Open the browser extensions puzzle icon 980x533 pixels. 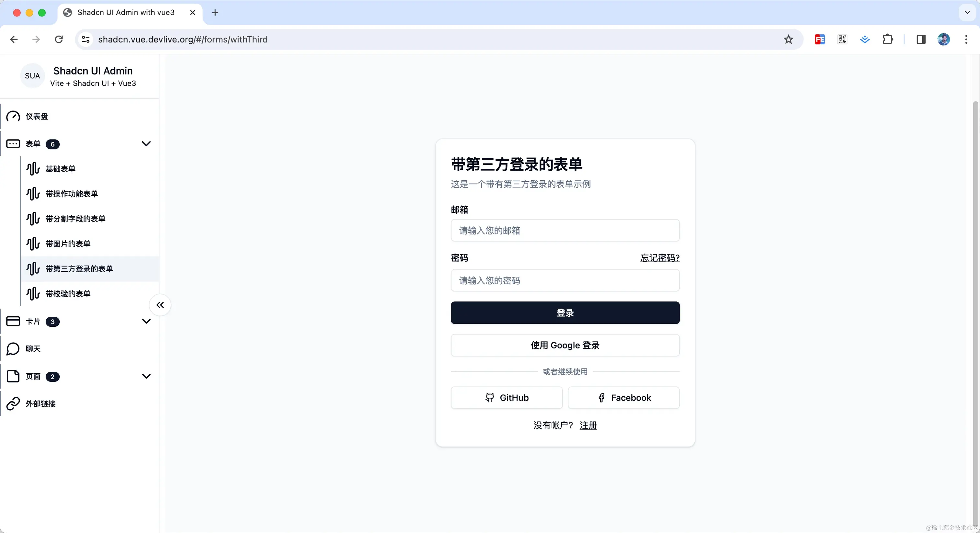click(887, 40)
